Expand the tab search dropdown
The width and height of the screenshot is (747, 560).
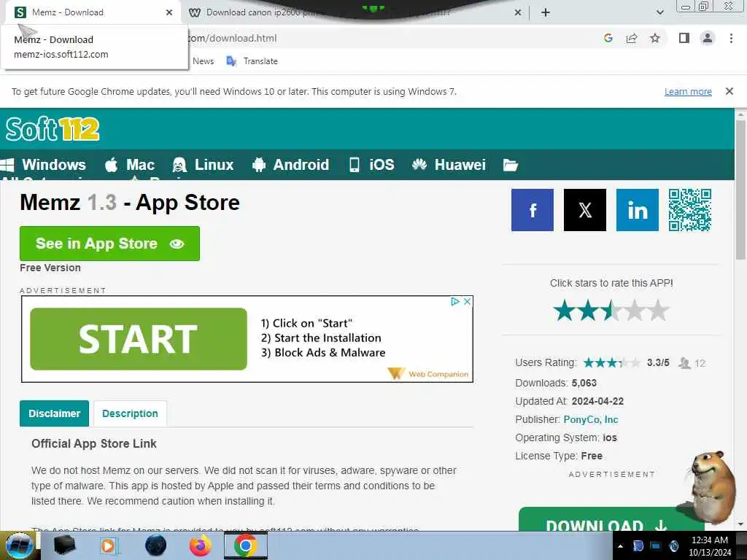click(659, 12)
